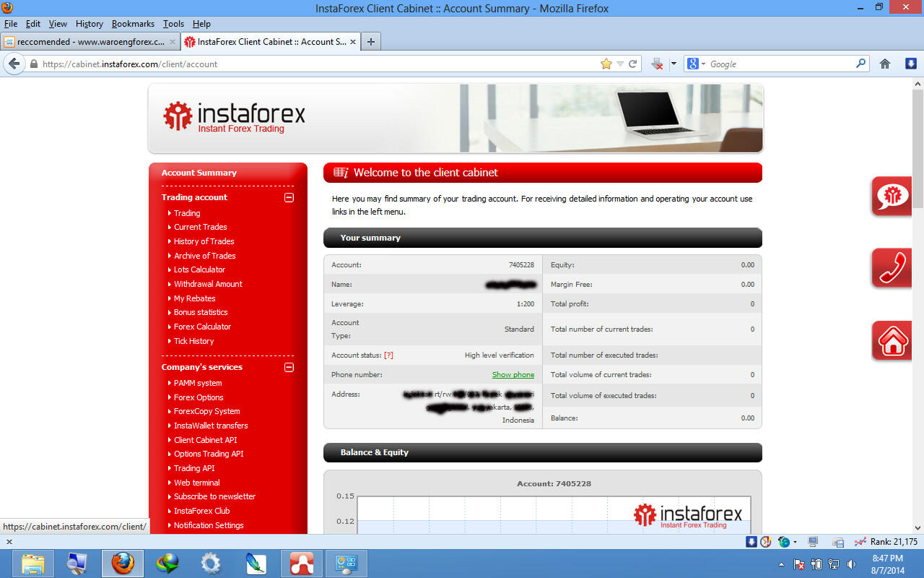
Task: Click in the Google search box
Action: pos(781,64)
